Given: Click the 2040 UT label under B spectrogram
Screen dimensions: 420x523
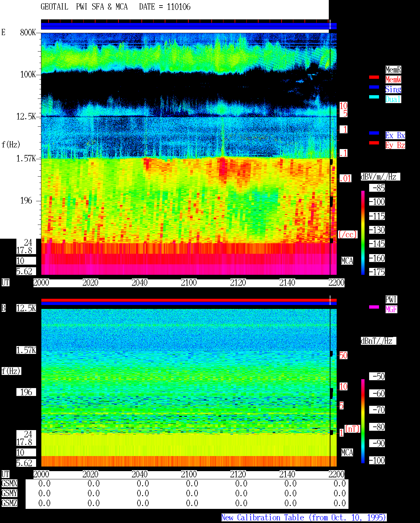Looking at the screenshot, I should coord(139,474).
